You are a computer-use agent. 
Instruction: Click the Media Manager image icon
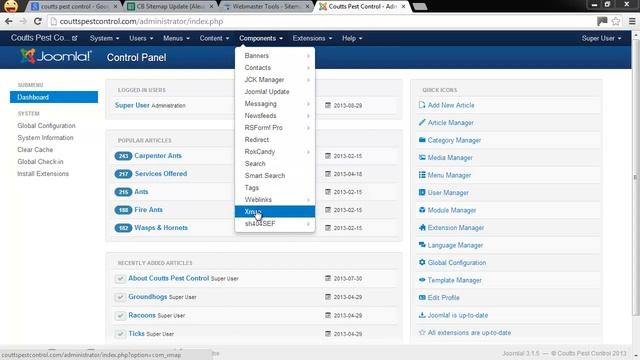pos(422,158)
